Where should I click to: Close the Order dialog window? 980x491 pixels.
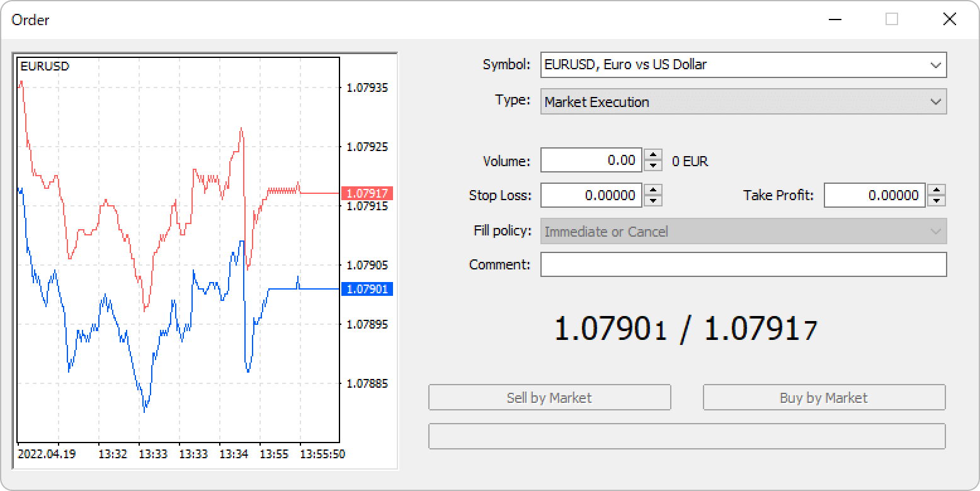(949, 20)
